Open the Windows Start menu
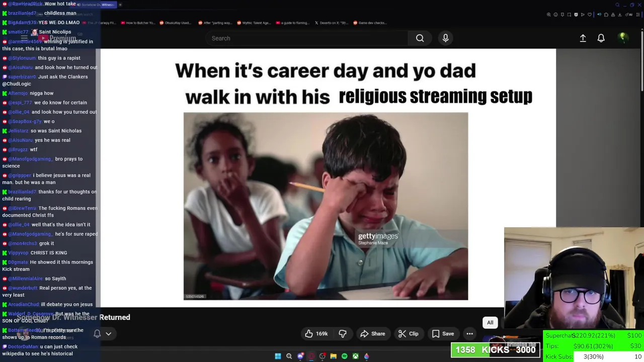Image resolution: width=644 pixels, height=362 pixels. [278, 356]
